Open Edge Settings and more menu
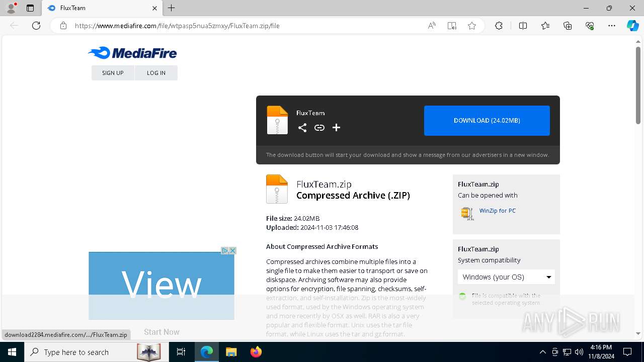The image size is (644, 362). tap(612, 26)
